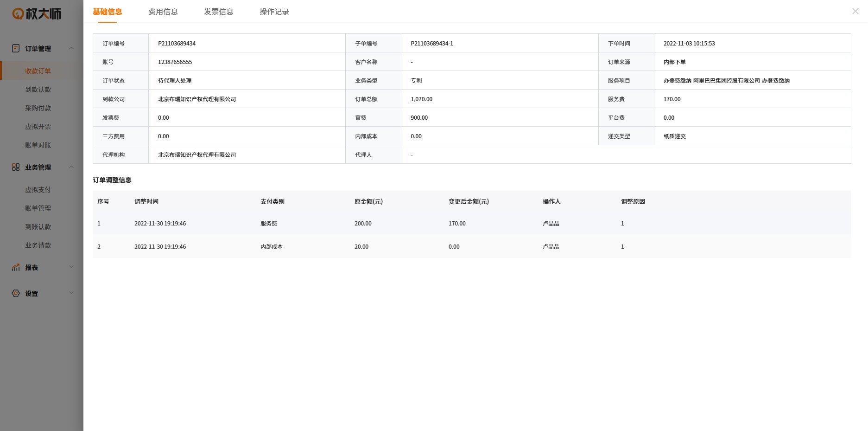Click order number P21103689434 cell
The image size is (868, 431).
tap(176, 43)
